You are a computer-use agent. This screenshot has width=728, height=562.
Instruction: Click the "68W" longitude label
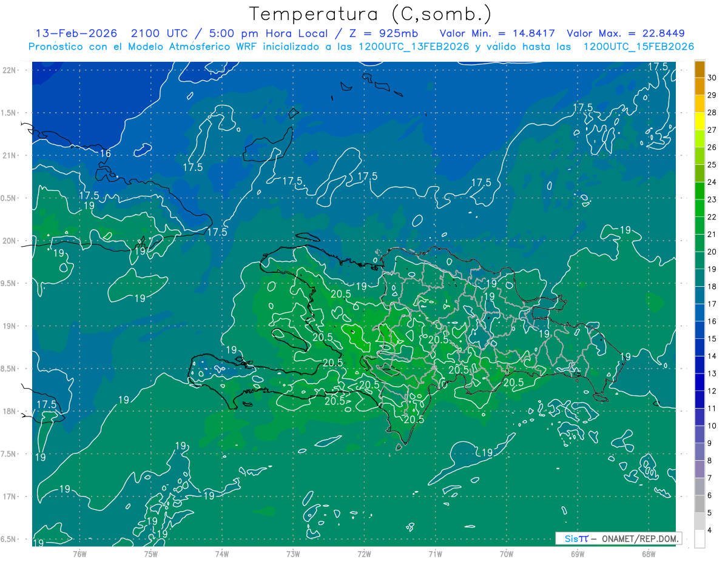(649, 554)
